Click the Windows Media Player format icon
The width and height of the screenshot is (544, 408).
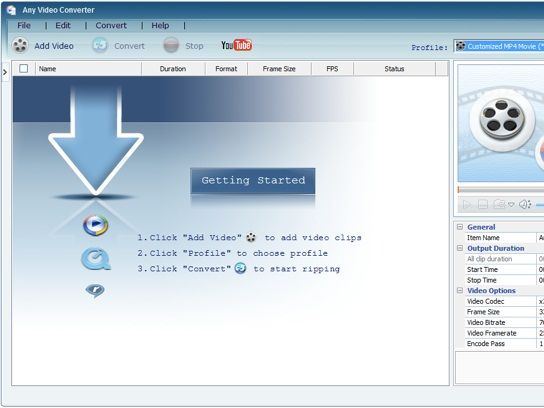point(95,225)
